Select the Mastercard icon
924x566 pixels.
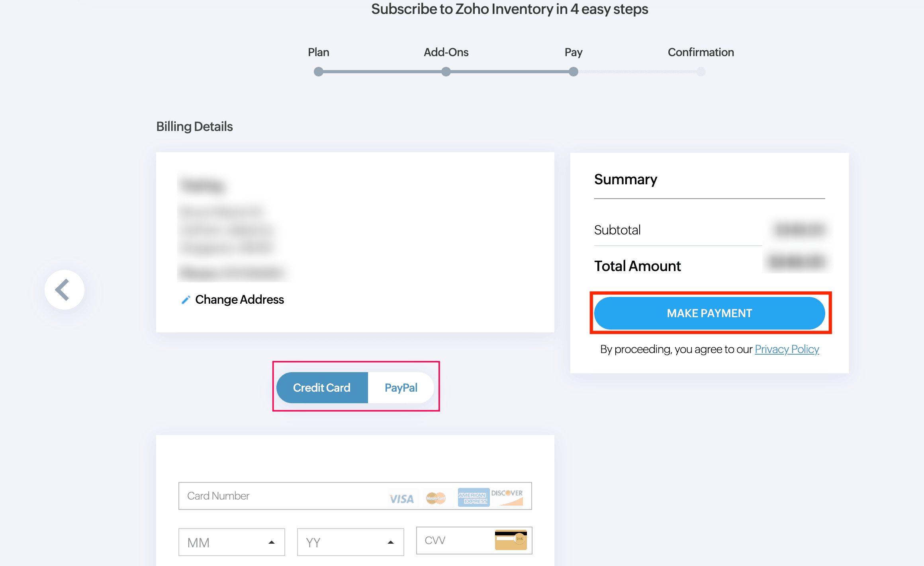437,498
